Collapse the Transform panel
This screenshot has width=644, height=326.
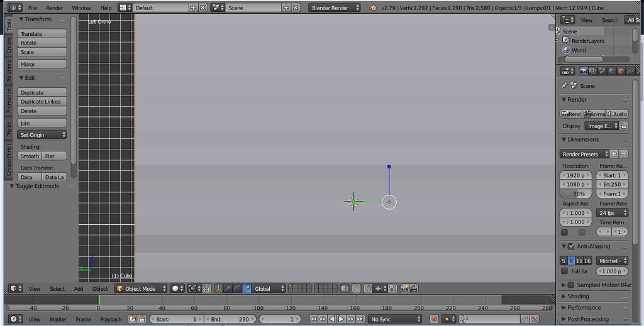[x=21, y=19]
